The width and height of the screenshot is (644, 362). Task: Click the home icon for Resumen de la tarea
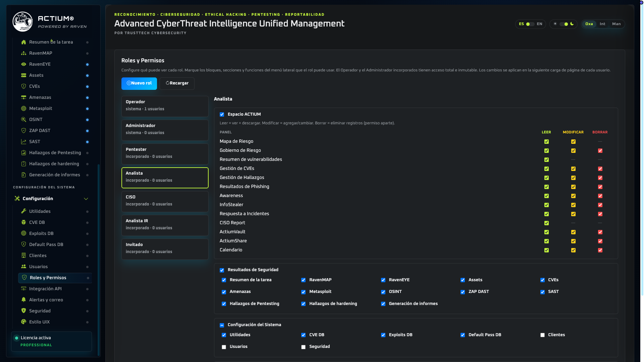pyautogui.click(x=23, y=42)
